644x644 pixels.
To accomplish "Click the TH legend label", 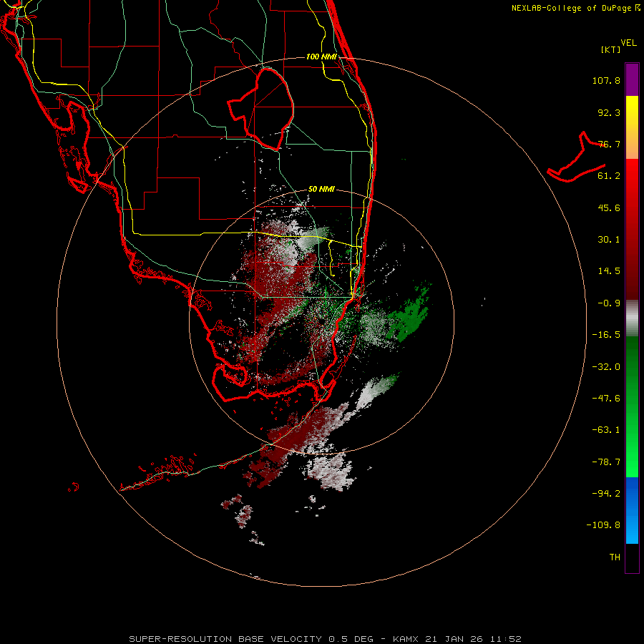I will 615,557.
